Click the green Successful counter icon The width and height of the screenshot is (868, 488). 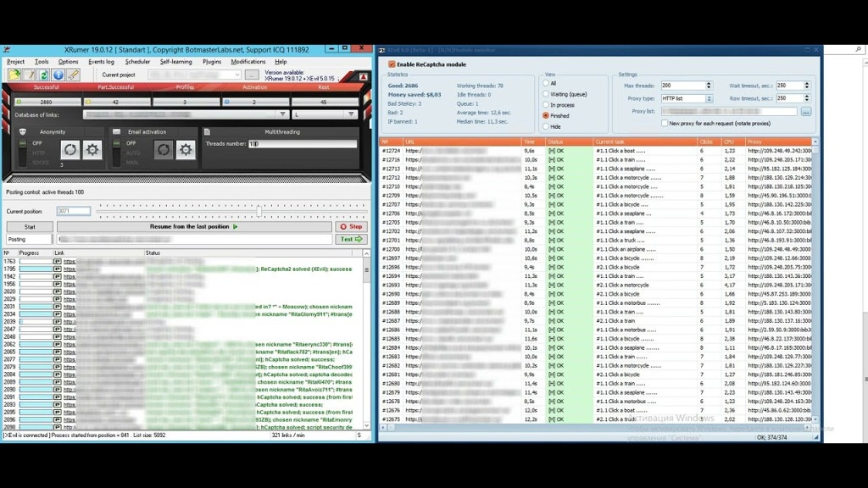tap(19, 102)
